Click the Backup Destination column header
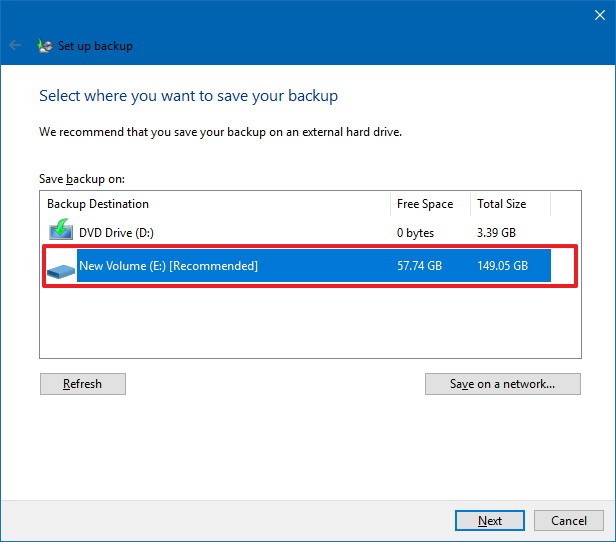 click(x=215, y=204)
